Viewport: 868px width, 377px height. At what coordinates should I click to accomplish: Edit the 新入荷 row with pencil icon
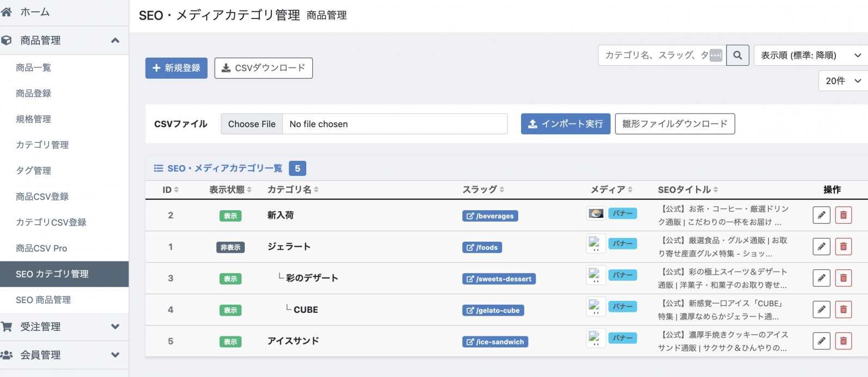[x=822, y=215]
